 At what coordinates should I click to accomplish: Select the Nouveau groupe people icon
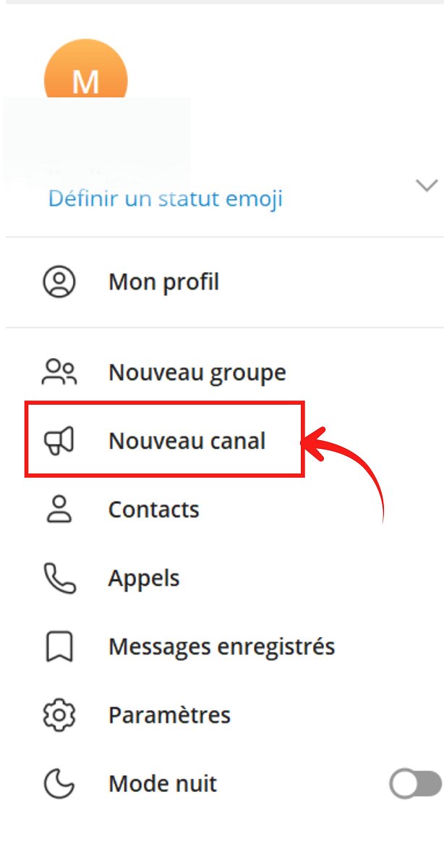click(59, 371)
